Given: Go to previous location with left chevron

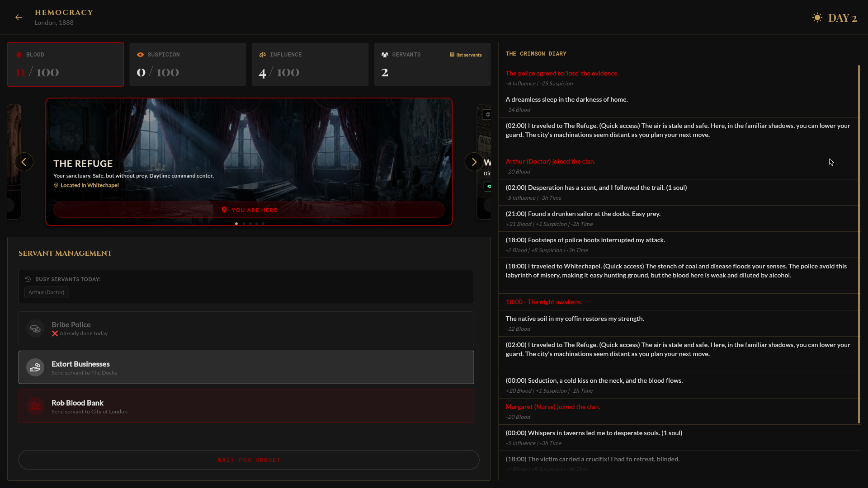Looking at the screenshot, I should [24, 162].
